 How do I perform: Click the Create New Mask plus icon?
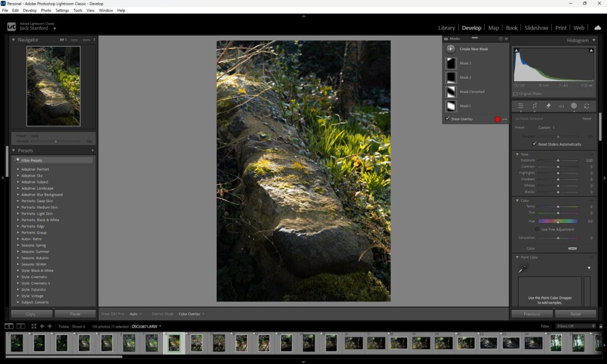pos(451,49)
